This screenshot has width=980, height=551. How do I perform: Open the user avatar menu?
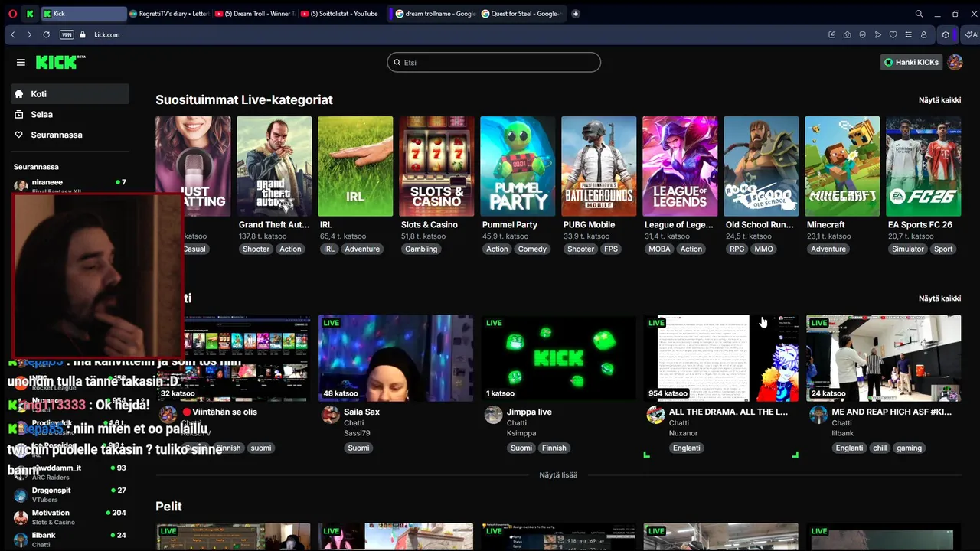point(955,62)
